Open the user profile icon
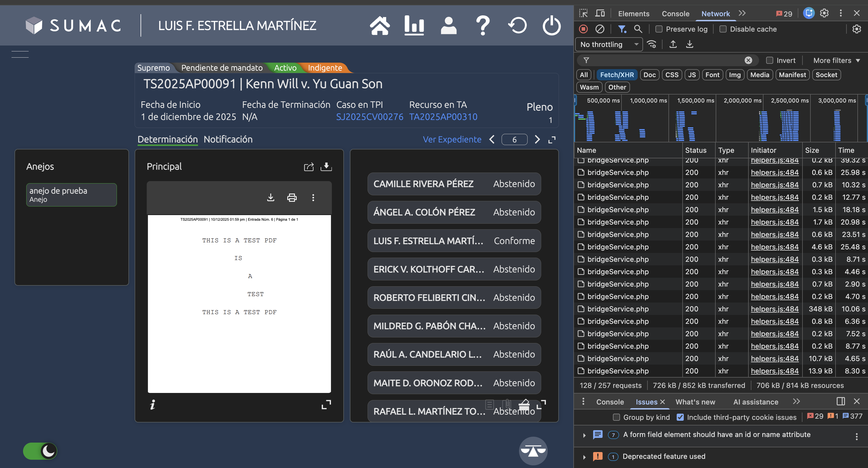This screenshot has width=868, height=468. click(448, 26)
